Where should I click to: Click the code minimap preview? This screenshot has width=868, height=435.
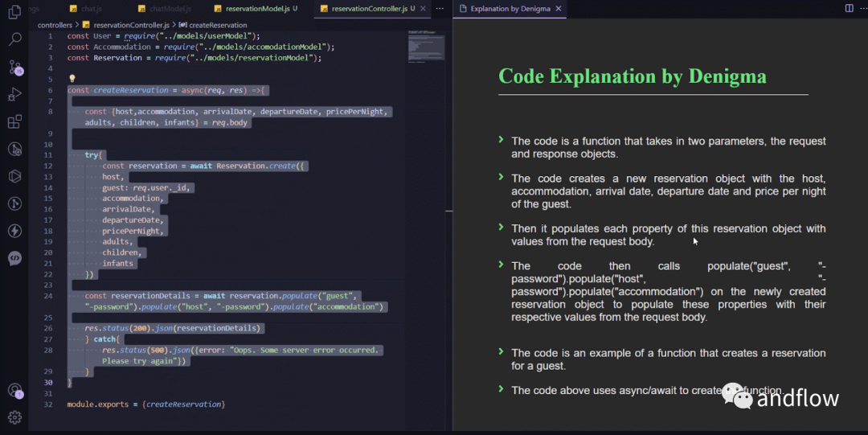coord(426,47)
